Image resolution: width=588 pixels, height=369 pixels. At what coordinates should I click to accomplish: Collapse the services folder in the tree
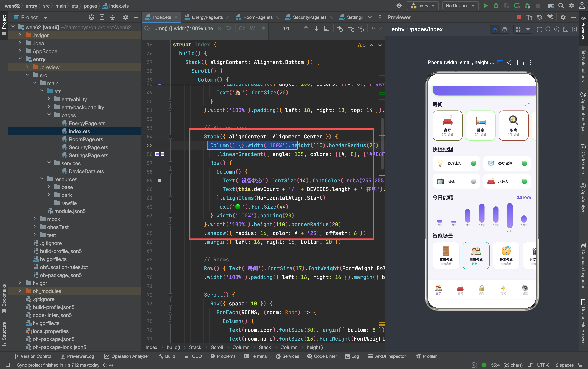[x=49, y=163]
